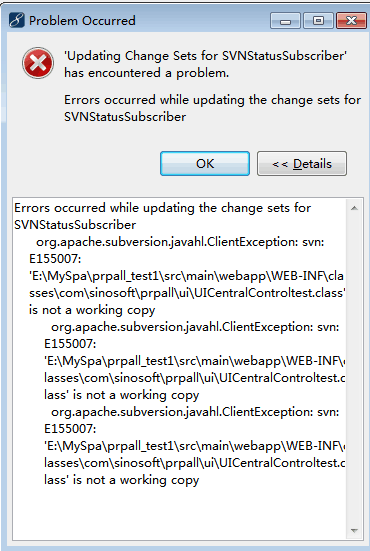This screenshot has height=551, width=370.
Task: Minimize the Problem Occurred dialog
Action: pos(285,21)
